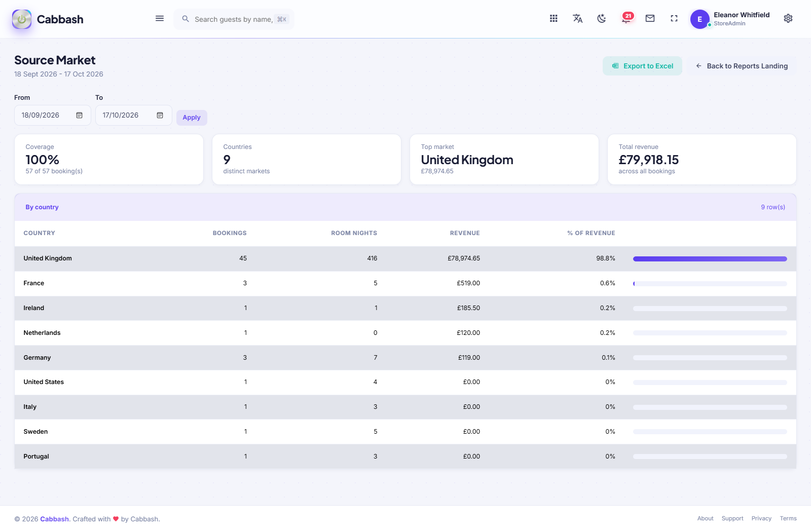The height and width of the screenshot is (532, 811).
Task: Click the user avatar E
Action: click(x=700, y=19)
